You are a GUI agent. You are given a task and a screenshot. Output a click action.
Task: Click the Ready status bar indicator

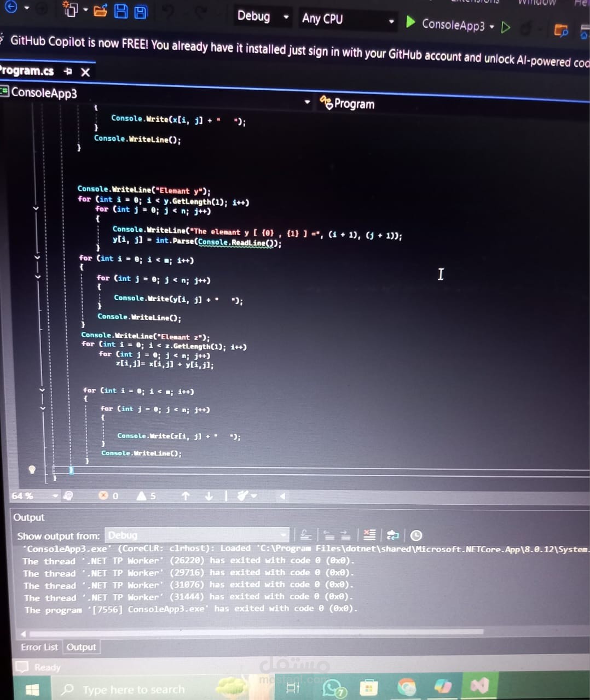(x=47, y=667)
